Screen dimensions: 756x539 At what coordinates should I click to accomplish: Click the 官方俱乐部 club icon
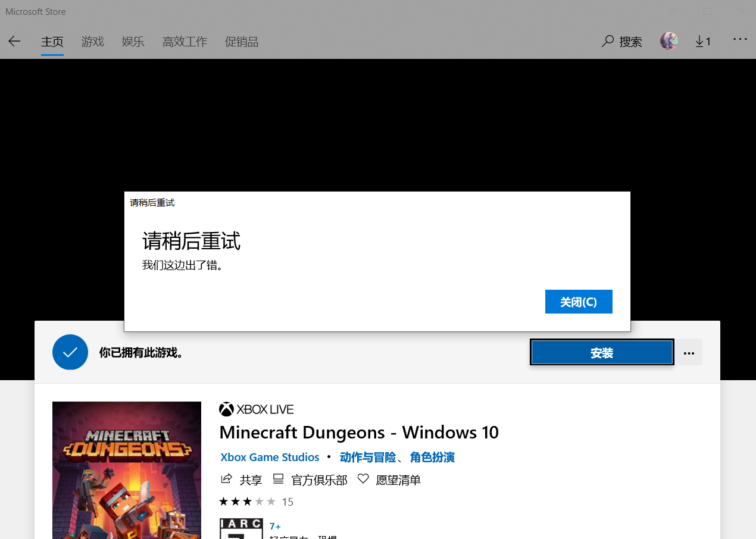click(278, 479)
